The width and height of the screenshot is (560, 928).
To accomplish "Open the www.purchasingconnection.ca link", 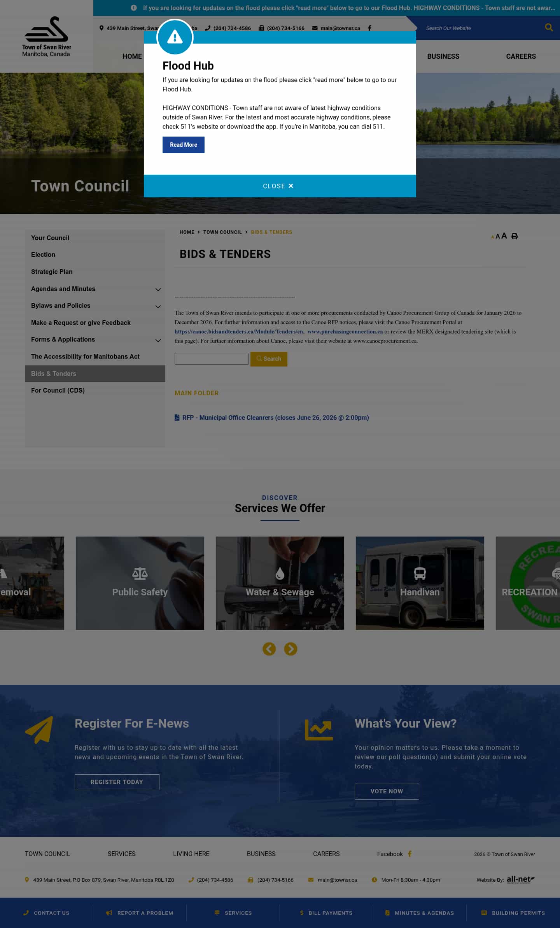I will click(345, 332).
